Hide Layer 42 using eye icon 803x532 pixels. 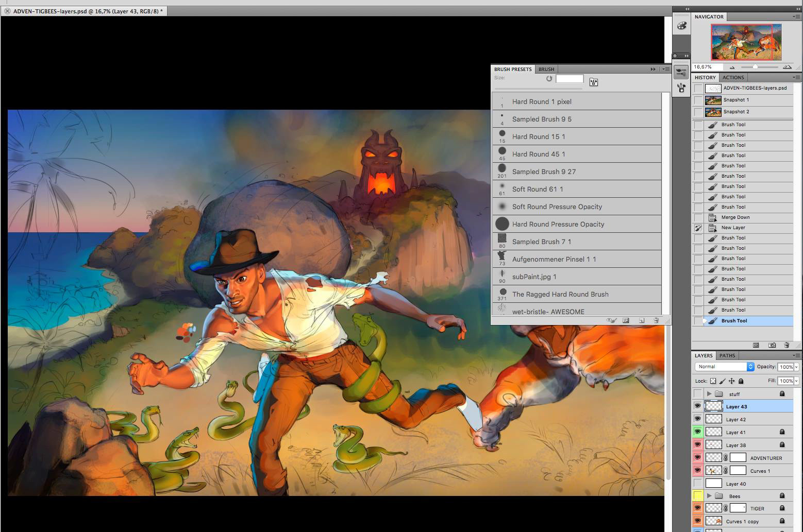[697, 419]
